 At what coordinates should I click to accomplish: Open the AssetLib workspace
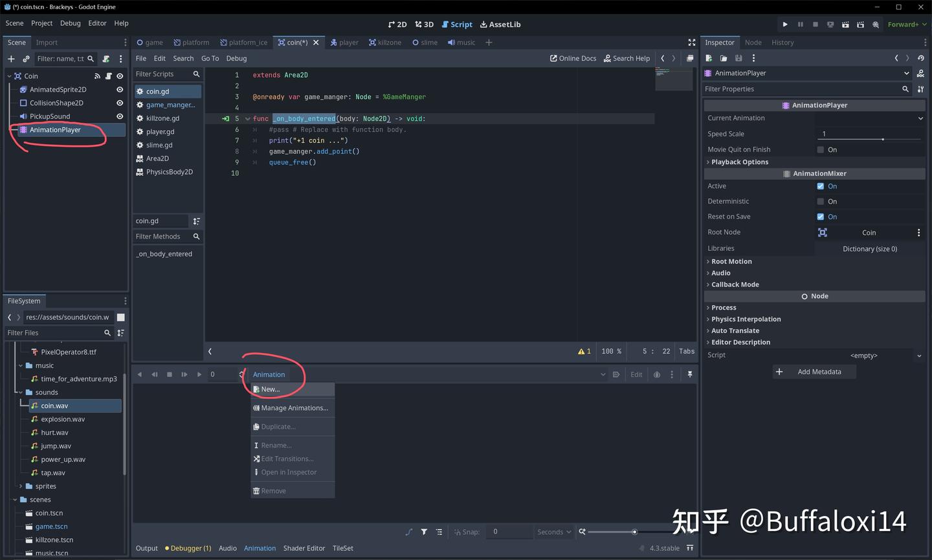click(500, 24)
